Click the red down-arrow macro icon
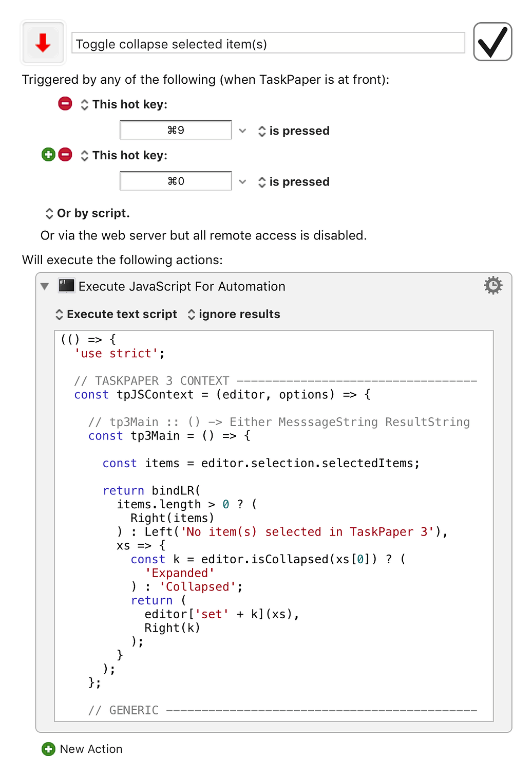Viewport: 532px width, 775px height. pyautogui.click(x=43, y=43)
